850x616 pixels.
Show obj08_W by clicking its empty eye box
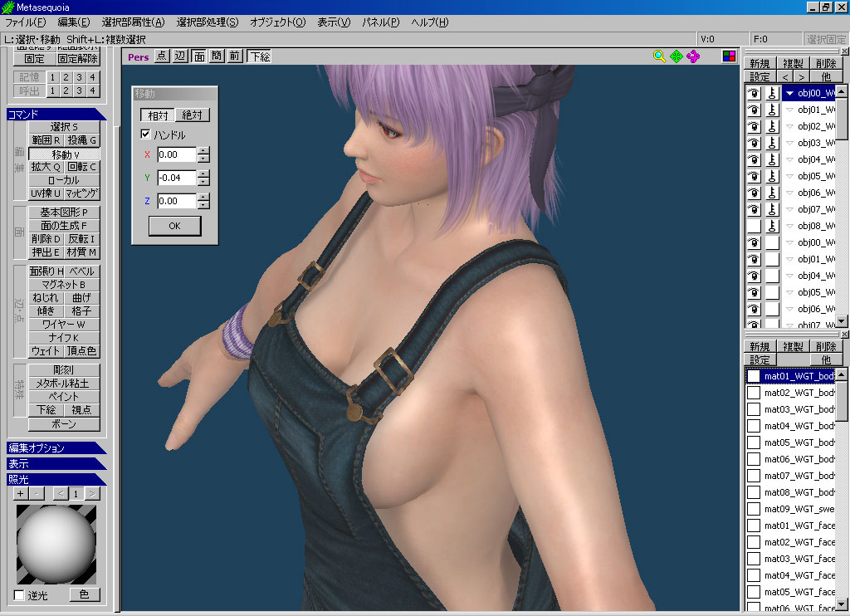pos(754,226)
